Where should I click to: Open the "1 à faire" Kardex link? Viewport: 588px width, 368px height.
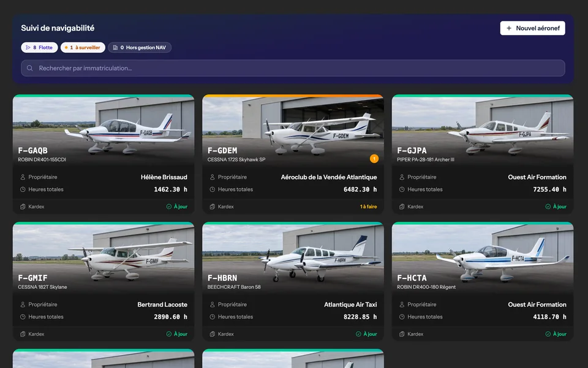368,207
